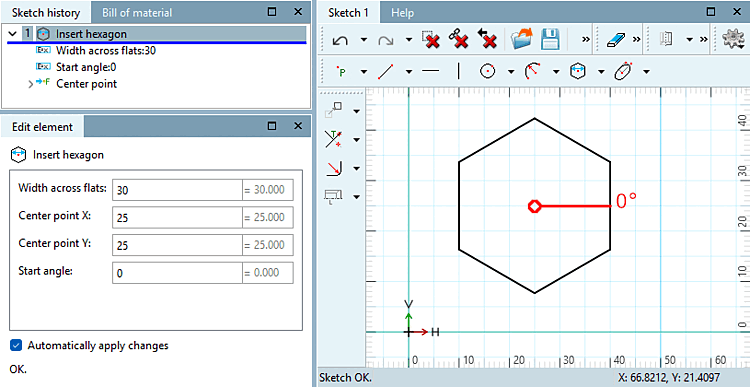The height and width of the screenshot is (387, 750).
Task: Click the fillet corner icon
Action: click(x=333, y=168)
